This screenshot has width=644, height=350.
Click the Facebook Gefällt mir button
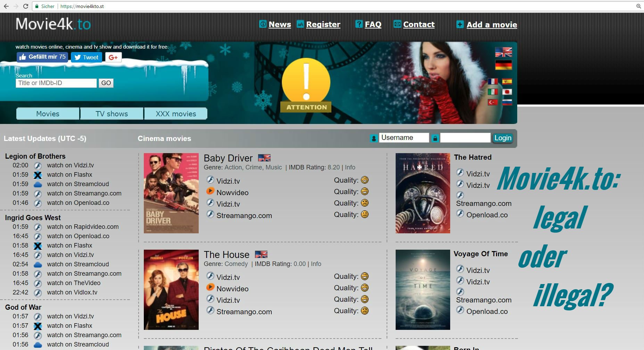(x=42, y=57)
